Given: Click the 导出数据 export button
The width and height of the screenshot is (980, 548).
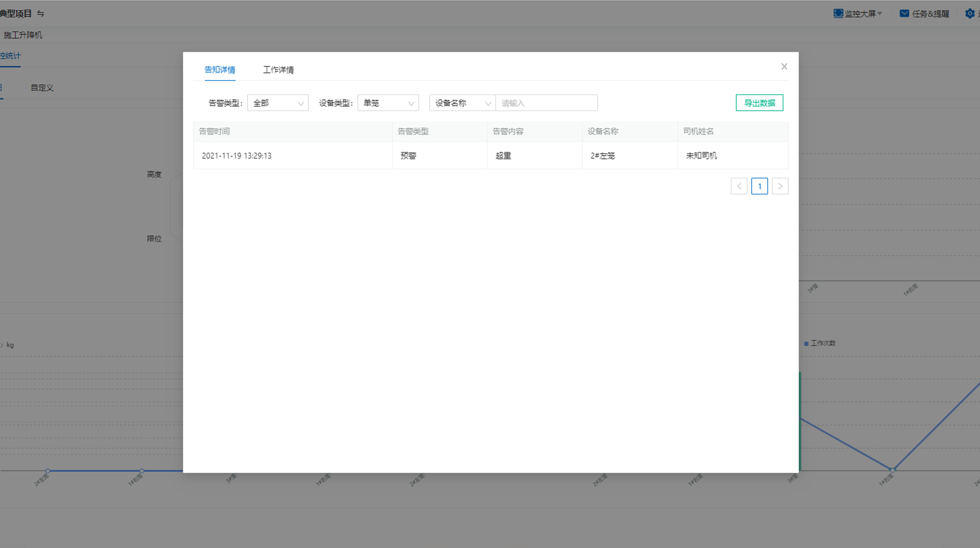Looking at the screenshot, I should pyautogui.click(x=759, y=103).
